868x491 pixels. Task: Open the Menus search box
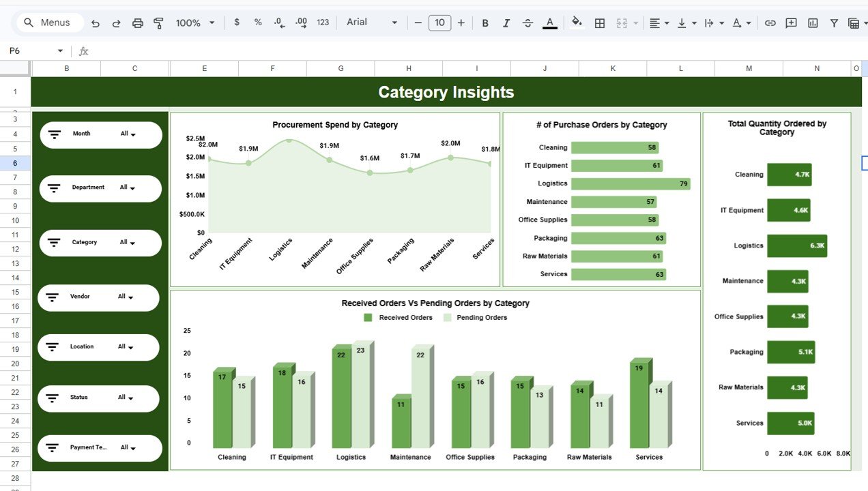[x=48, y=23]
